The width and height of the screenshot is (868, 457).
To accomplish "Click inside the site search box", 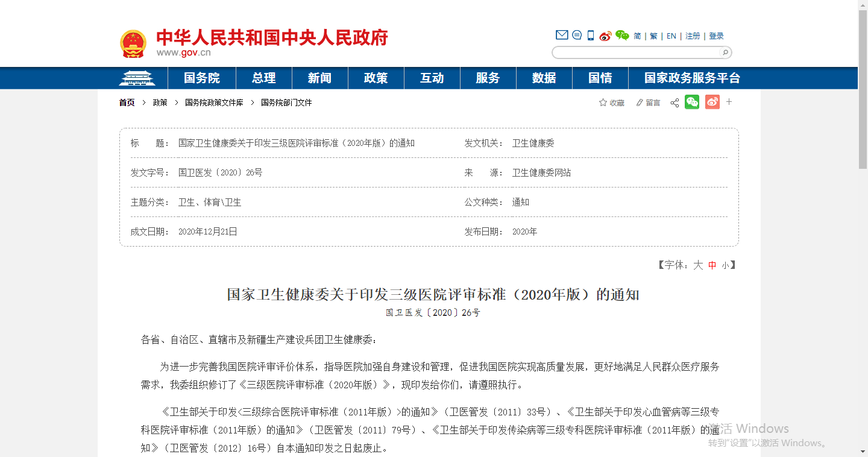I will click(636, 52).
